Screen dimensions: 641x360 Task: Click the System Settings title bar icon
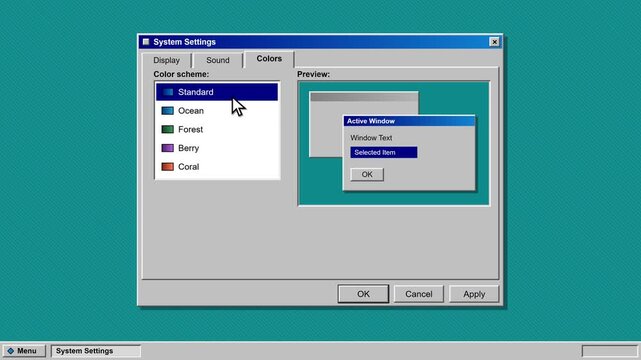pyautogui.click(x=146, y=42)
